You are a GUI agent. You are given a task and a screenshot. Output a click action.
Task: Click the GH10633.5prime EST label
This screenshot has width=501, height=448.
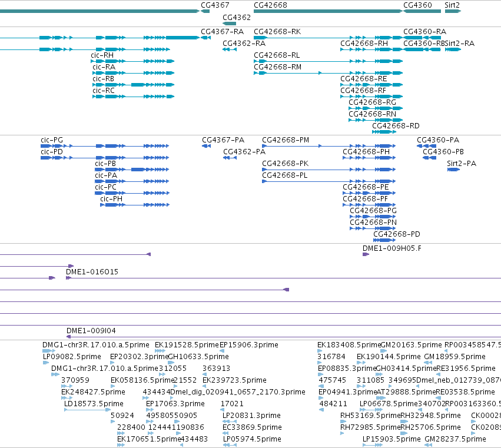pyautogui.click(x=198, y=357)
